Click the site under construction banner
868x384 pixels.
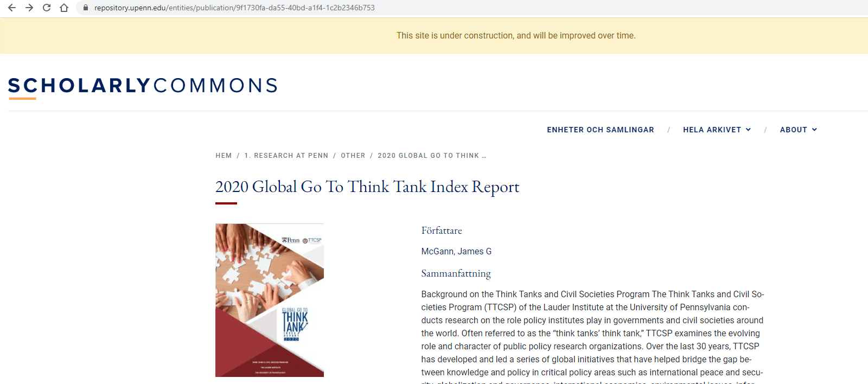[515, 36]
